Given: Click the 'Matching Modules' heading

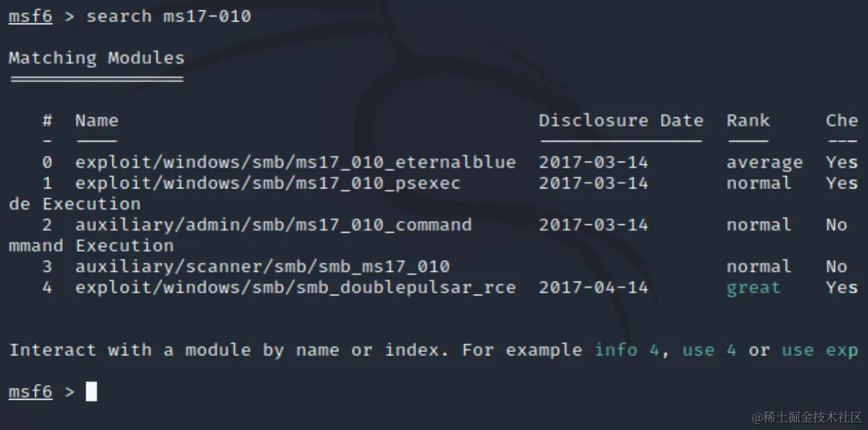Looking at the screenshot, I should (x=96, y=58).
